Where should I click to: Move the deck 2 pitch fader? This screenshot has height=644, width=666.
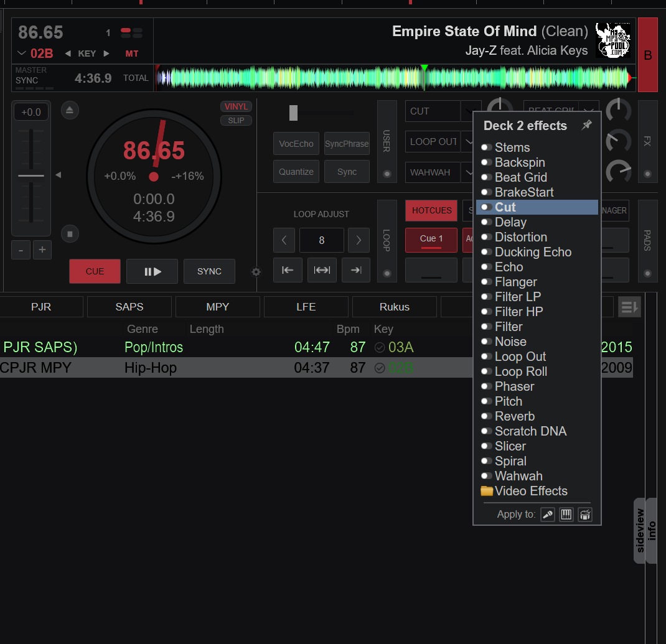[30, 175]
